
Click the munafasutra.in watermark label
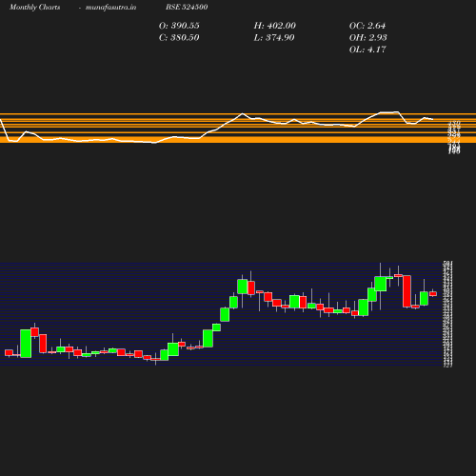click(x=110, y=7)
